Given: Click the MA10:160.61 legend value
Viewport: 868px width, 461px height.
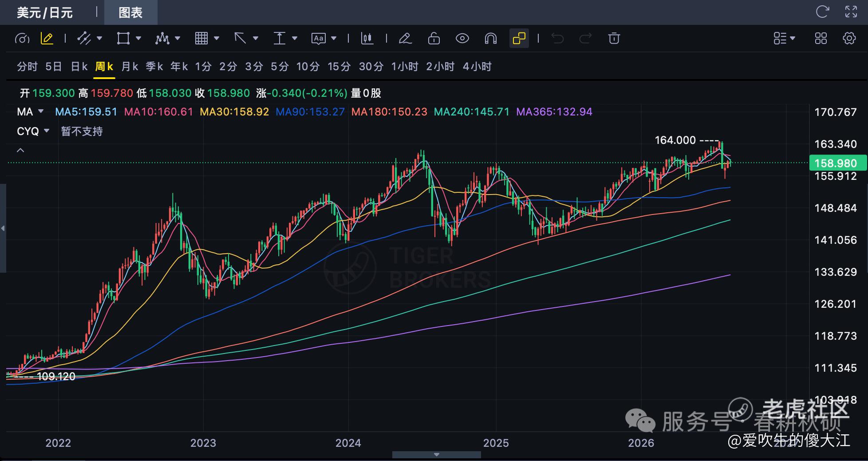Looking at the screenshot, I should coord(159,112).
